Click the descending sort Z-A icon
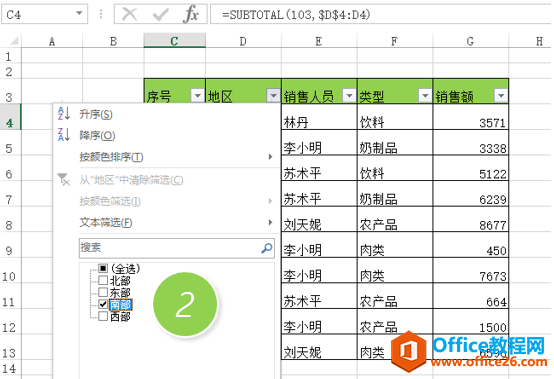The image size is (554, 379). point(64,135)
